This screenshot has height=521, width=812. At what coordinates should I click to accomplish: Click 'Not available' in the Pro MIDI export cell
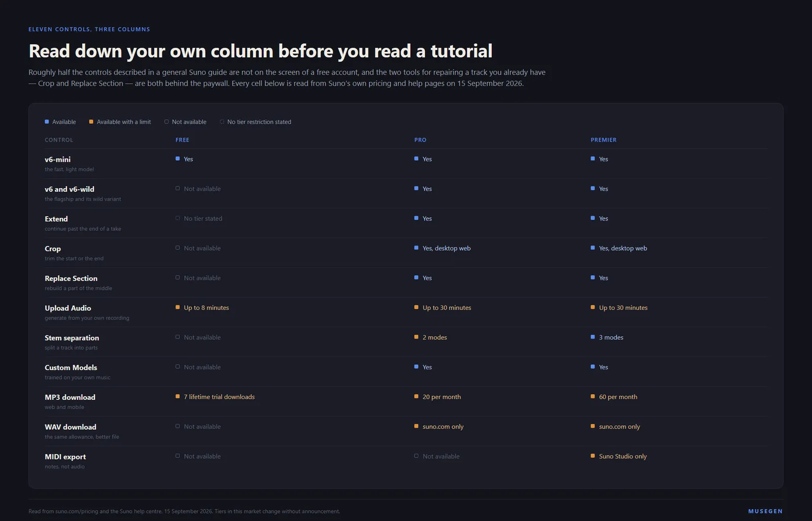(x=437, y=457)
